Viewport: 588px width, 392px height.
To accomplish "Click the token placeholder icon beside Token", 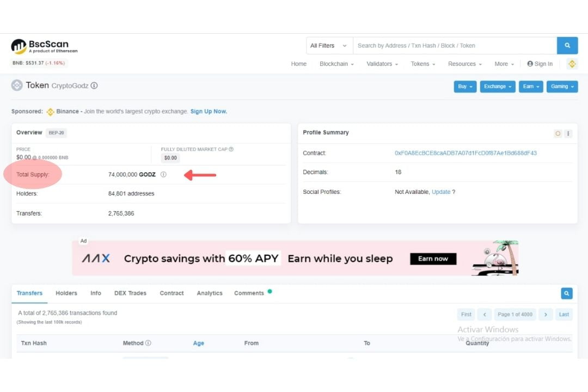I will coord(17,85).
